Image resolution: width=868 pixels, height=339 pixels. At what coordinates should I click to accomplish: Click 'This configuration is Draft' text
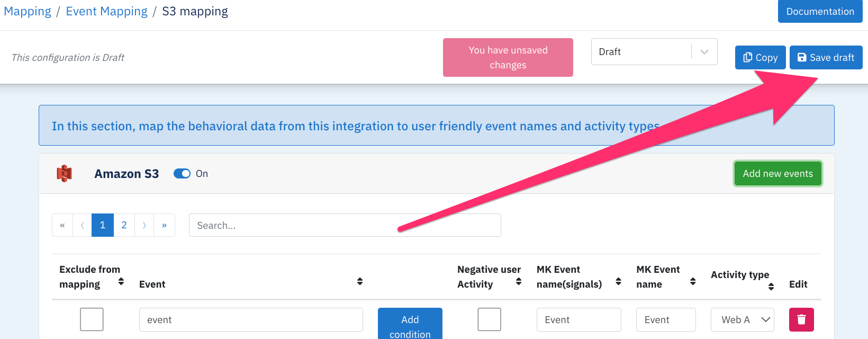point(68,57)
